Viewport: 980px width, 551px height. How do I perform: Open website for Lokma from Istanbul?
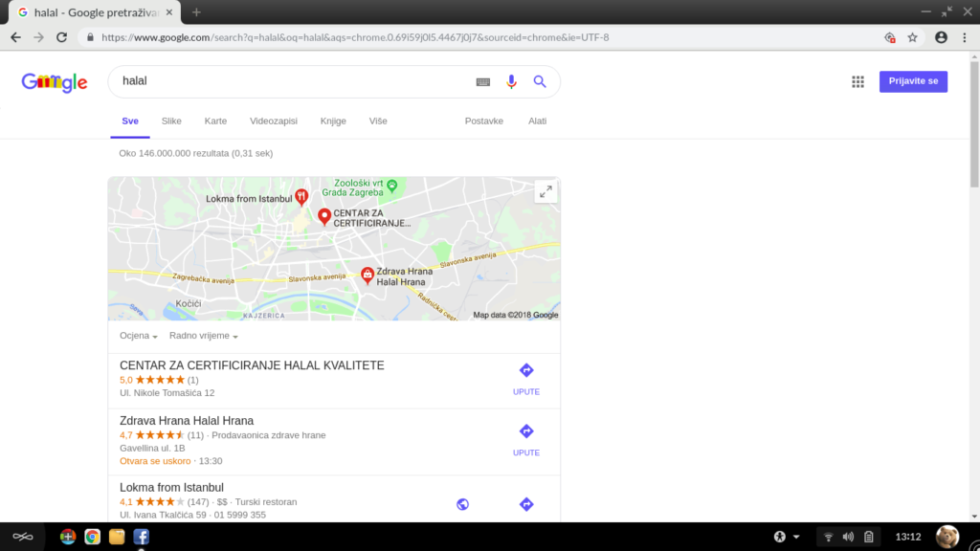click(462, 504)
